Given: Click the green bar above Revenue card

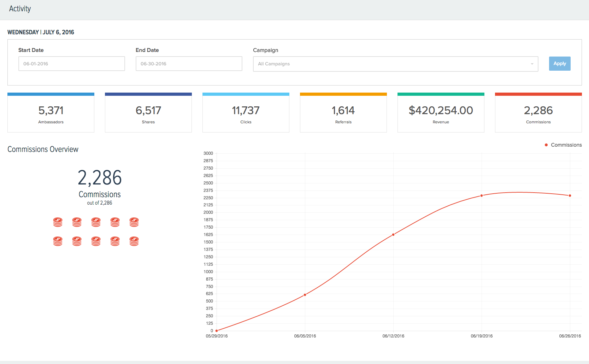Looking at the screenshot, I should pos(441,94).
